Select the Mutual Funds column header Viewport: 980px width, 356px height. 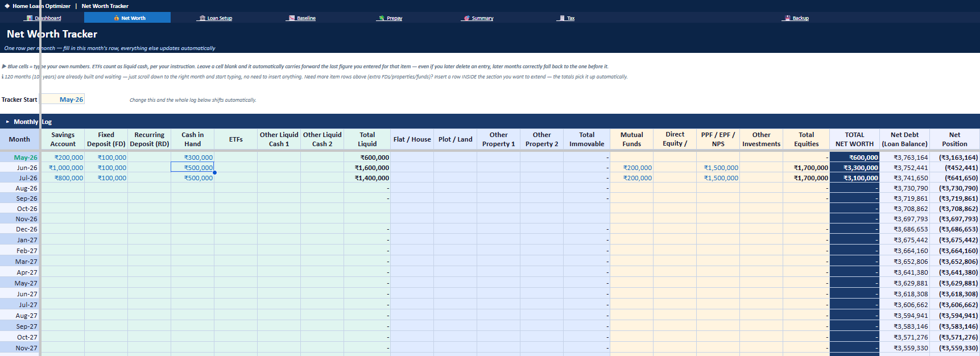pyautogui.click(x=631, y=139)
